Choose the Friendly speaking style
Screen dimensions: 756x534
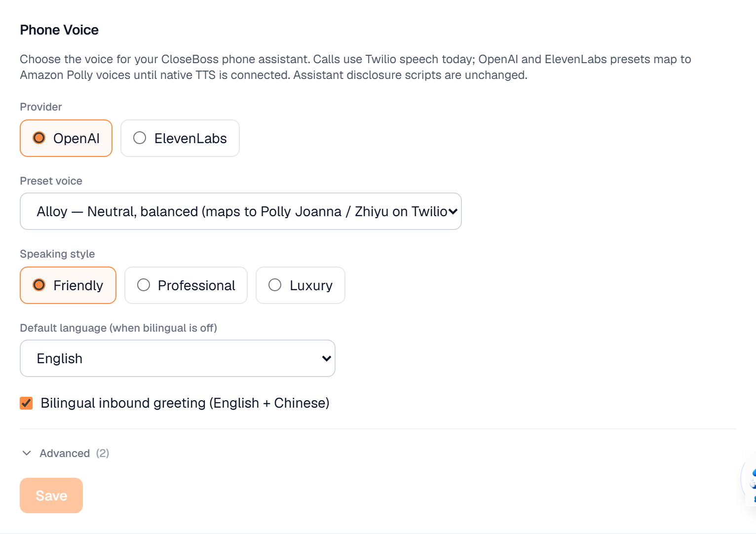(x=68, y=285)
